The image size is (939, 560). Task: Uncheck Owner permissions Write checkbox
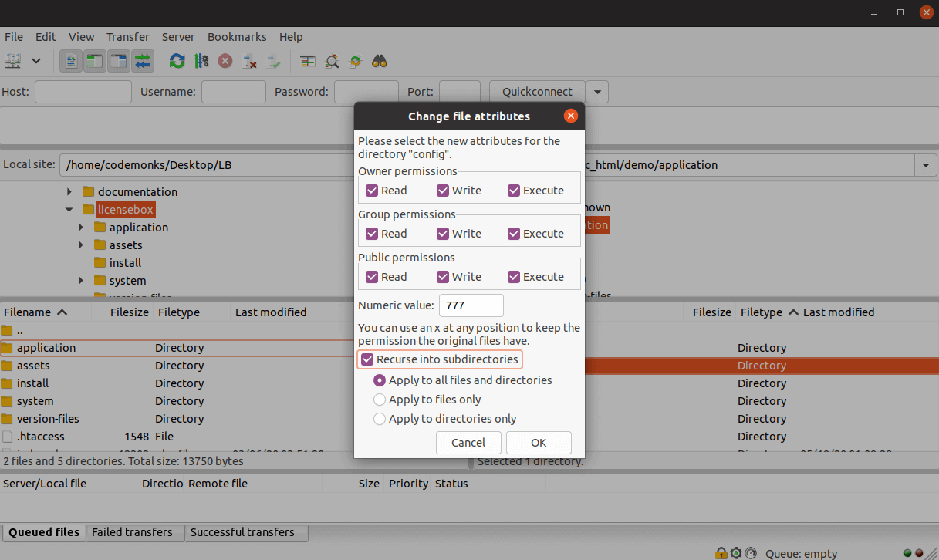443,191
